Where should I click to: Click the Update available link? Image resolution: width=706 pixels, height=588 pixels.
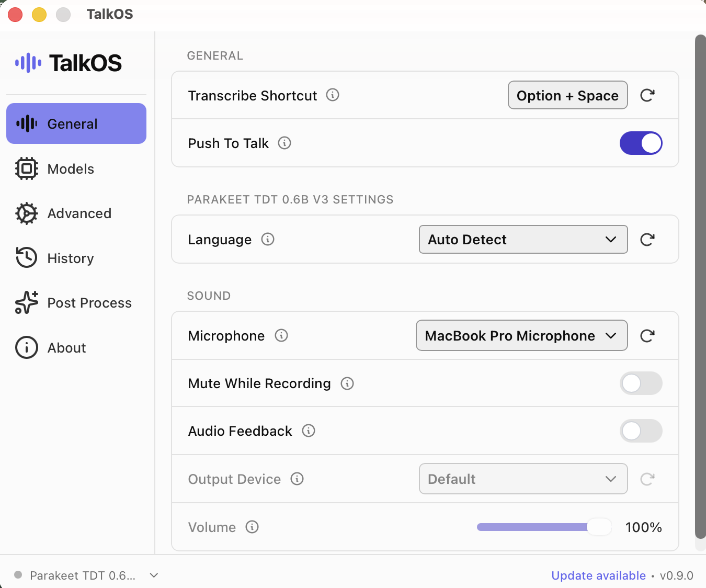[599, 575]
